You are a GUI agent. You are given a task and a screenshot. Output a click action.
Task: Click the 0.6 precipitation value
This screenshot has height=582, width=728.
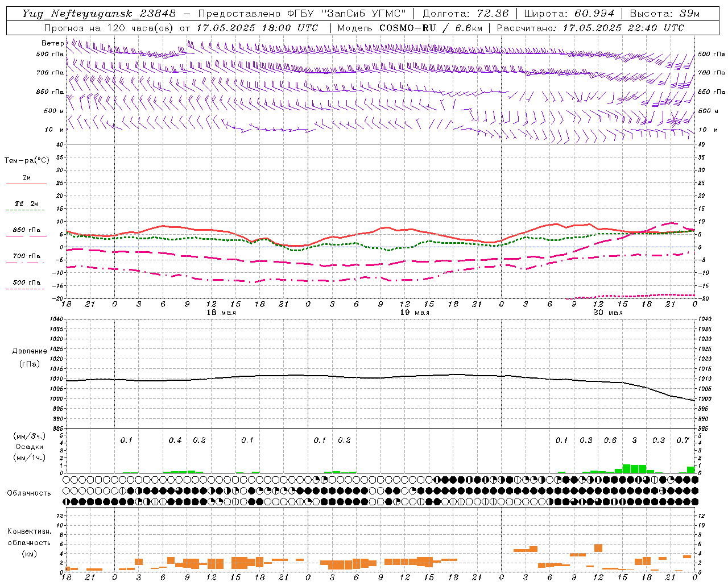coord(610,440)
